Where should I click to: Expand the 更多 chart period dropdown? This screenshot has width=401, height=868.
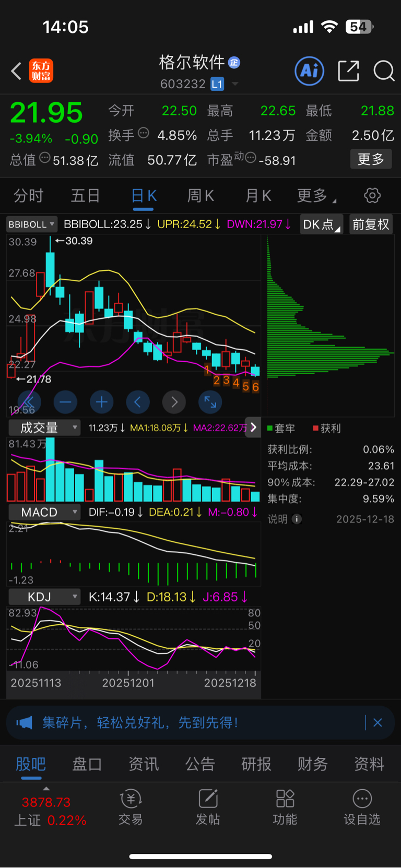(x=316, y=196)
